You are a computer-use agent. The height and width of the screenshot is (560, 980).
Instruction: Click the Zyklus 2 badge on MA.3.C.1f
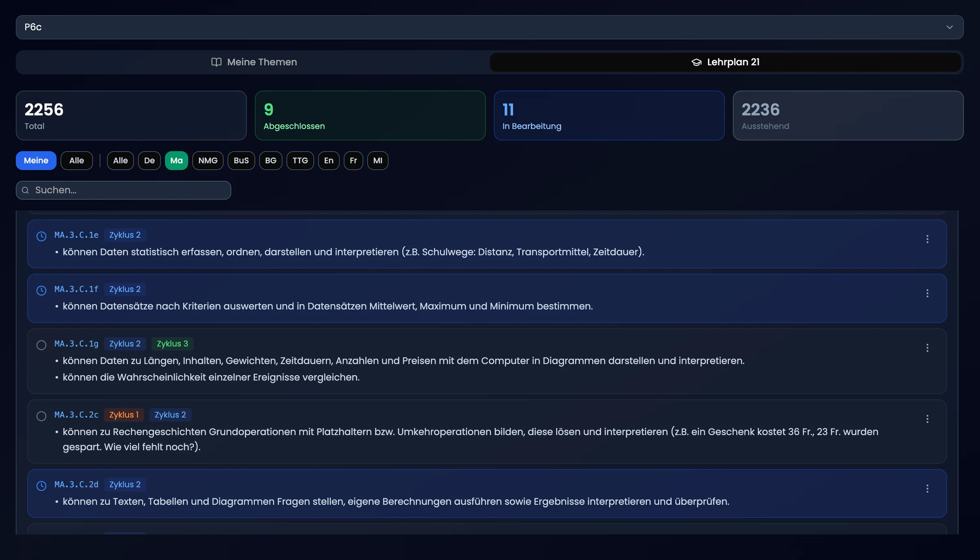point(125,289)
